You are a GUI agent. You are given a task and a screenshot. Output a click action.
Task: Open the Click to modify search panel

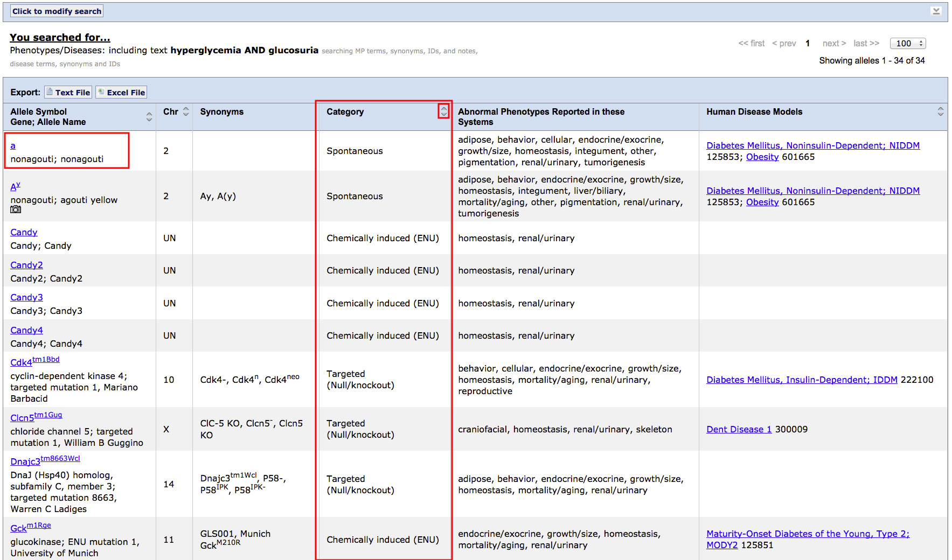click(57, 11)
